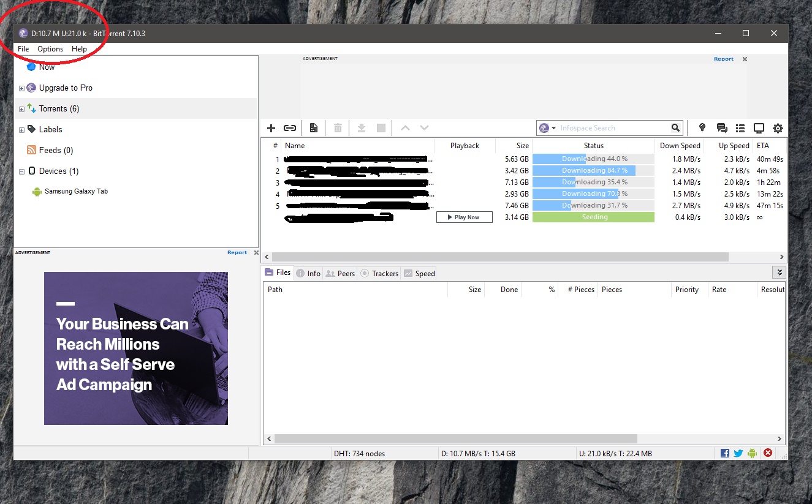Click the 7.46 GB size cell
Viewport: 812px width, 504px height.
[x=517, y=206]
